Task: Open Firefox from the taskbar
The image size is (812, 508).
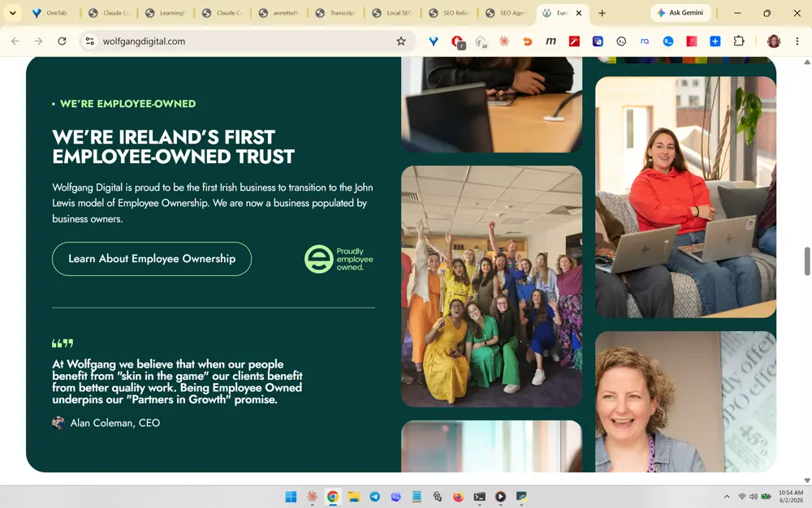Action: [x=458, y=497]
